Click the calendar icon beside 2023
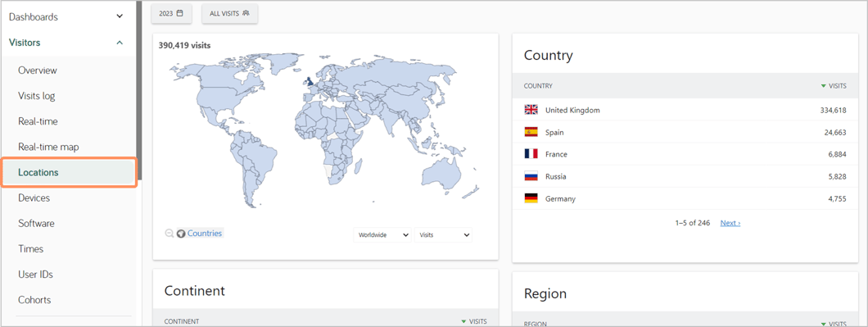 point(179,14)
